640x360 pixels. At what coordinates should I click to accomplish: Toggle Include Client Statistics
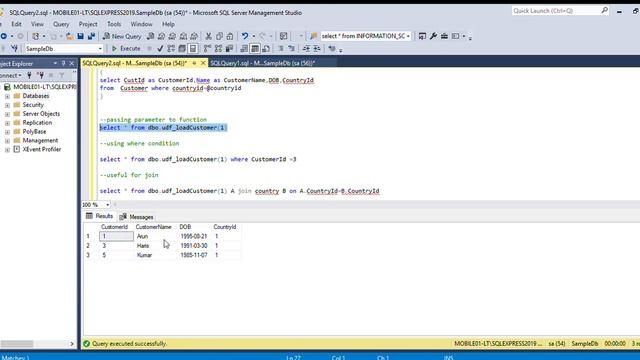pos(229,49)
